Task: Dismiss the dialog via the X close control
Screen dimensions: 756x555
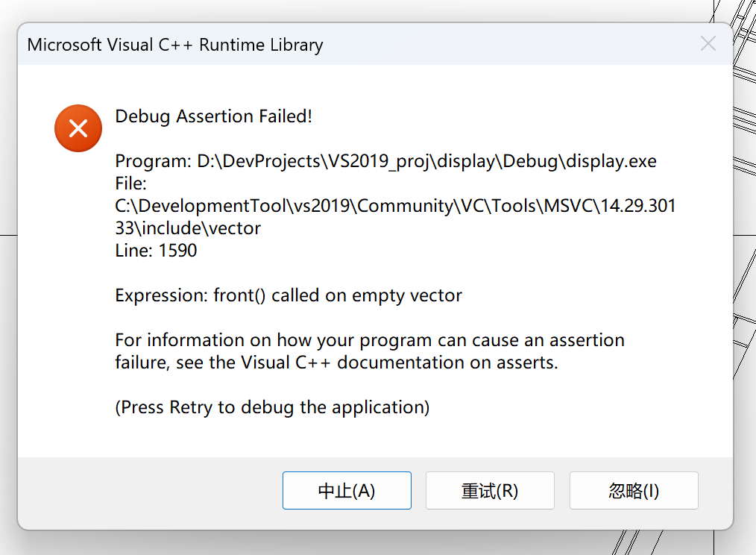Action: 706,44
